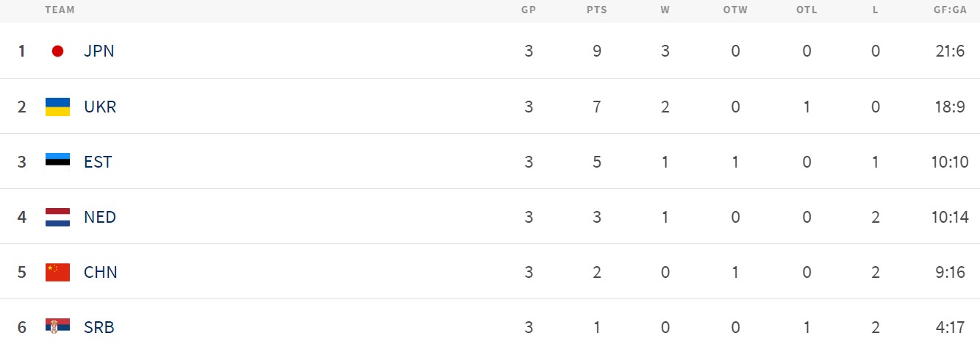
Task: Open the UKR team link
Action: (x=100, y=107)
